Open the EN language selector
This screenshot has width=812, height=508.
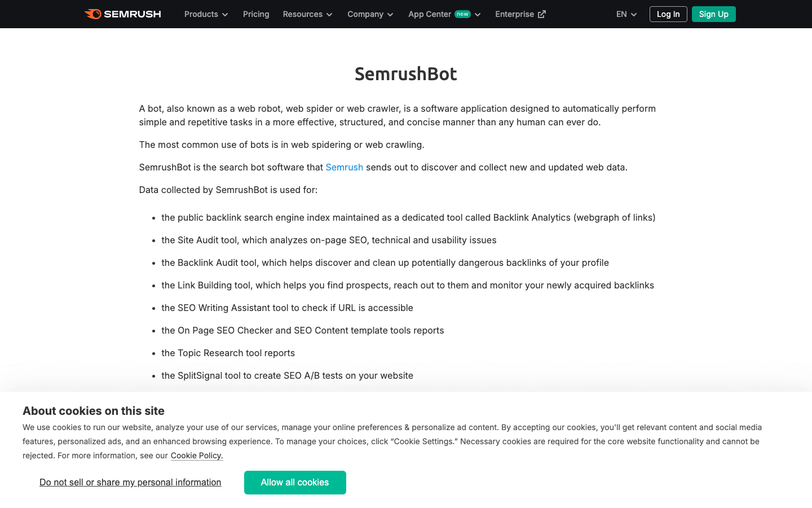pos(626,14)
